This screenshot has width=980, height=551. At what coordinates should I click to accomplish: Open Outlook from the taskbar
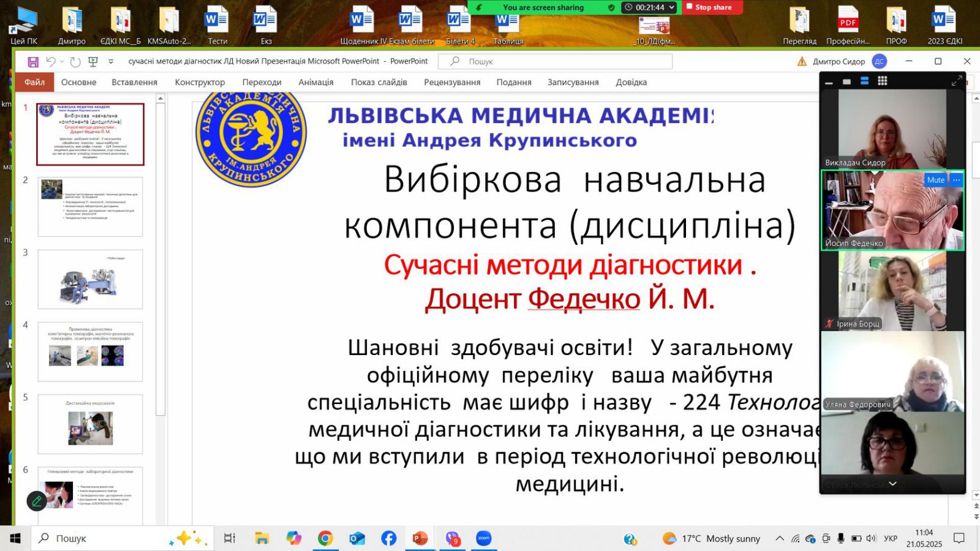[x=357, y=538]
